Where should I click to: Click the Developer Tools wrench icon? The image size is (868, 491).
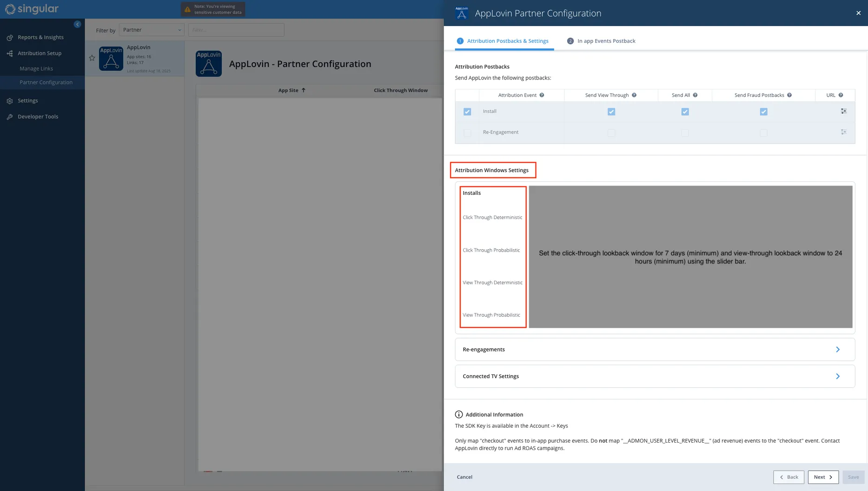click(9, 116)
